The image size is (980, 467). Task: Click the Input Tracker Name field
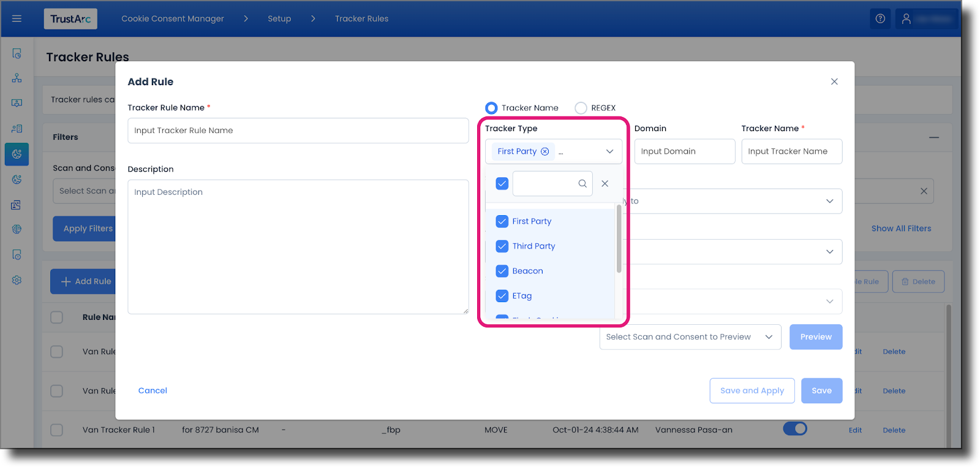(792, 151)
